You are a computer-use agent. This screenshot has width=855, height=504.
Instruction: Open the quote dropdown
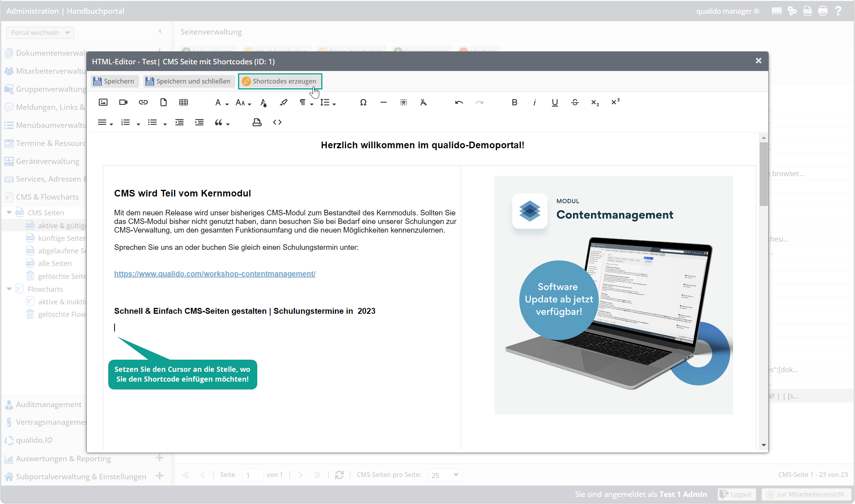[x=222, y=123]
